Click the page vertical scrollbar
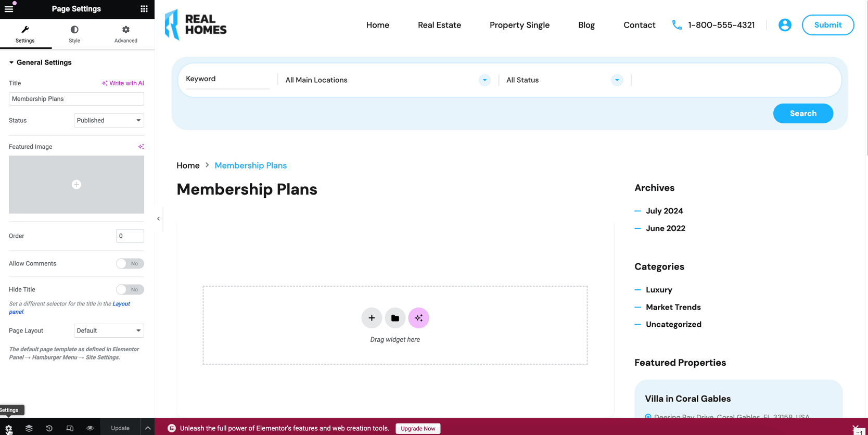This screenshot has height=435, width=868. 866,78
